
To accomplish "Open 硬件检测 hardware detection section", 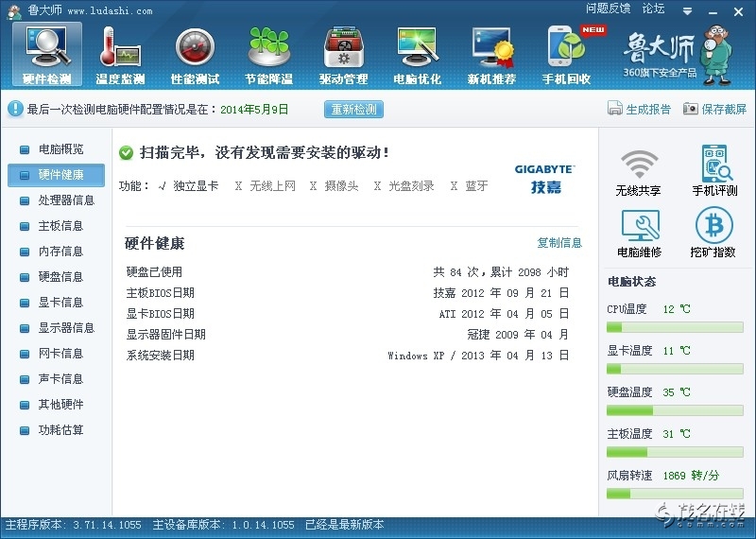I will pos(46,55).
